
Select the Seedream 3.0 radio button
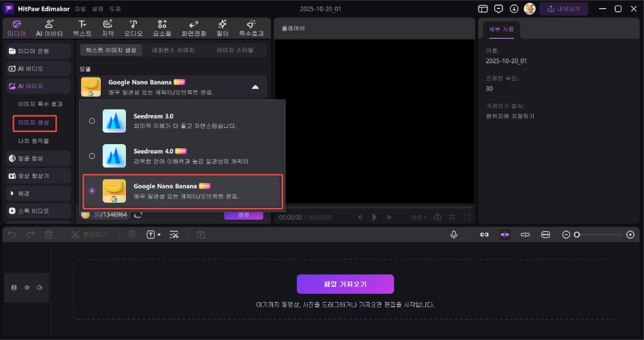pyautogui.click(x=92, y=121)
